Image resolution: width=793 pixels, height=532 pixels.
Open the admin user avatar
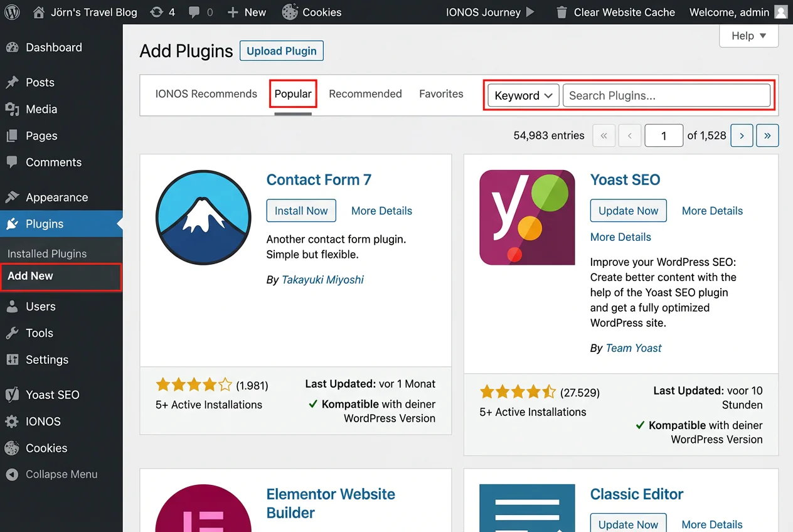click(x=780, y=12)
